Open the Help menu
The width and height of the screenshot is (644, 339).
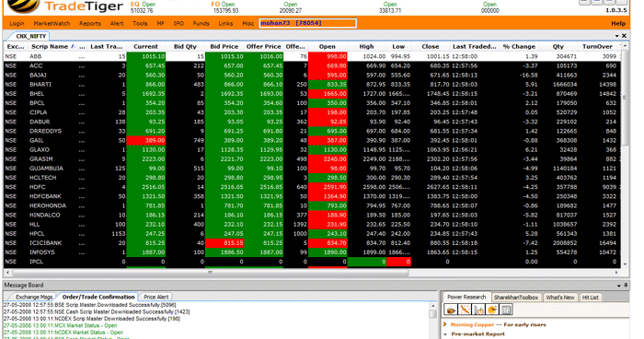[x=618, y=23]
